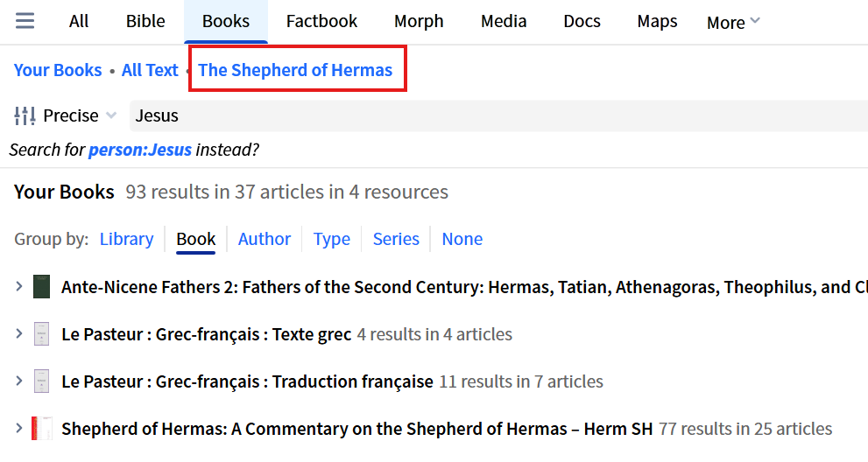Click the Ante-Nicene Fathers 2 book cover

click(41, 287)
